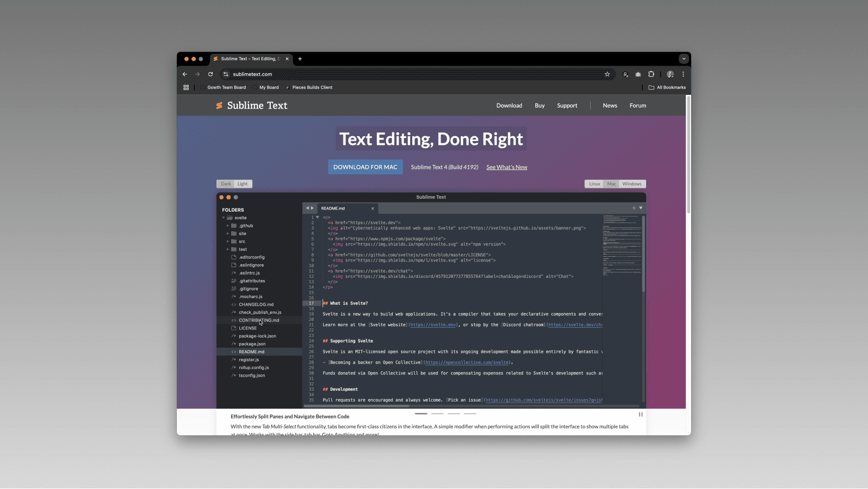
Task: Open the Extensions puzzle icon
Action: point(651,74)
